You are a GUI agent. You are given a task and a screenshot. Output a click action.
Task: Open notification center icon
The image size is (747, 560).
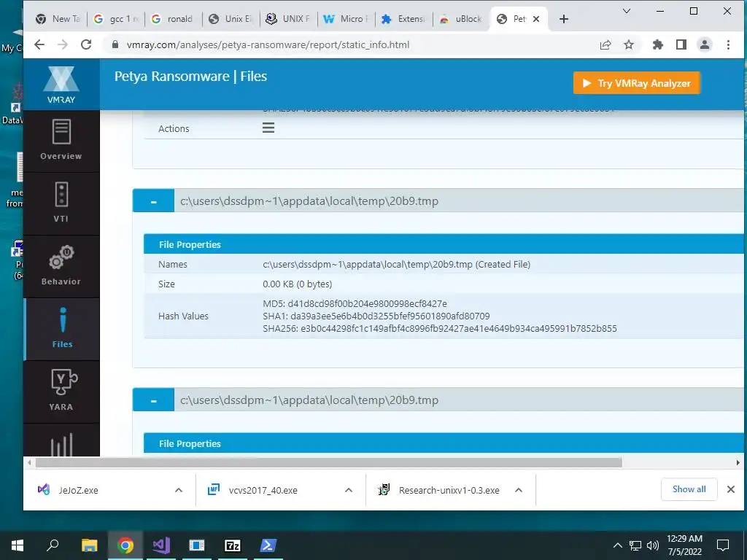pyautogui.click(x=723, y=545)
